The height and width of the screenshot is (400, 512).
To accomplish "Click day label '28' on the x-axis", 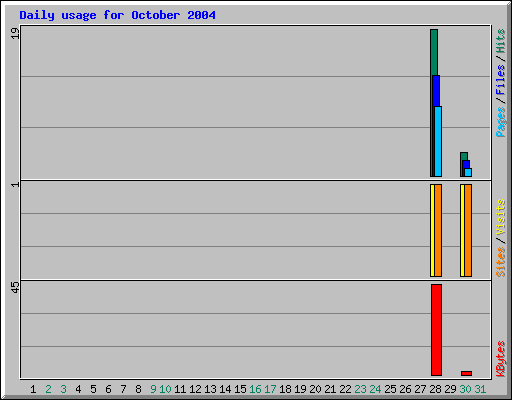I will 435,389.
